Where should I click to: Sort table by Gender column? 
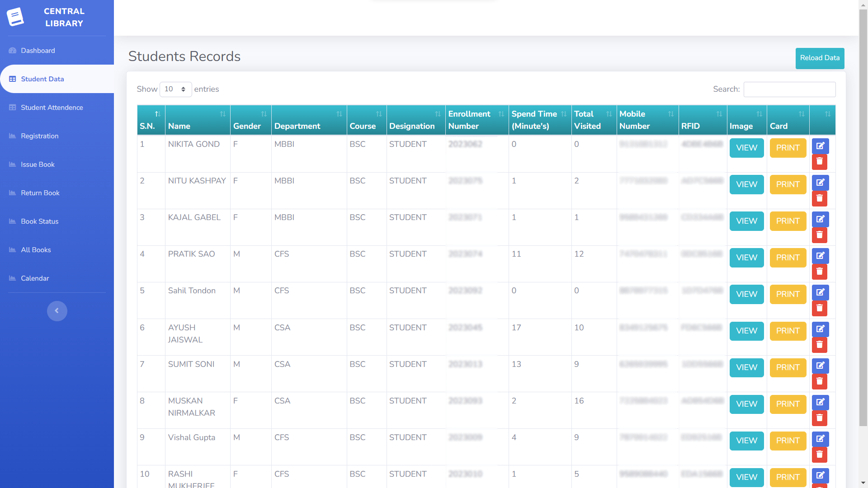coord(250,120)
